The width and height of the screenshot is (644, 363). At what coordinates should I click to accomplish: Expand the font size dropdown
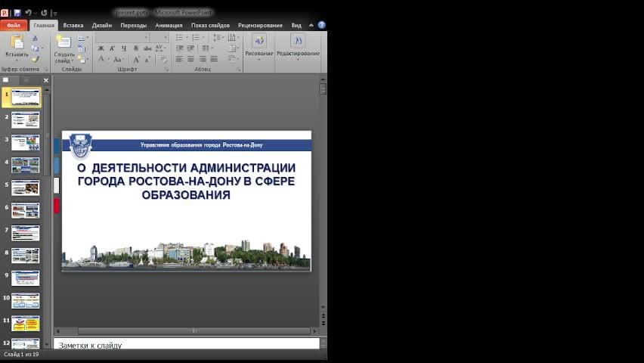[166, 37]
